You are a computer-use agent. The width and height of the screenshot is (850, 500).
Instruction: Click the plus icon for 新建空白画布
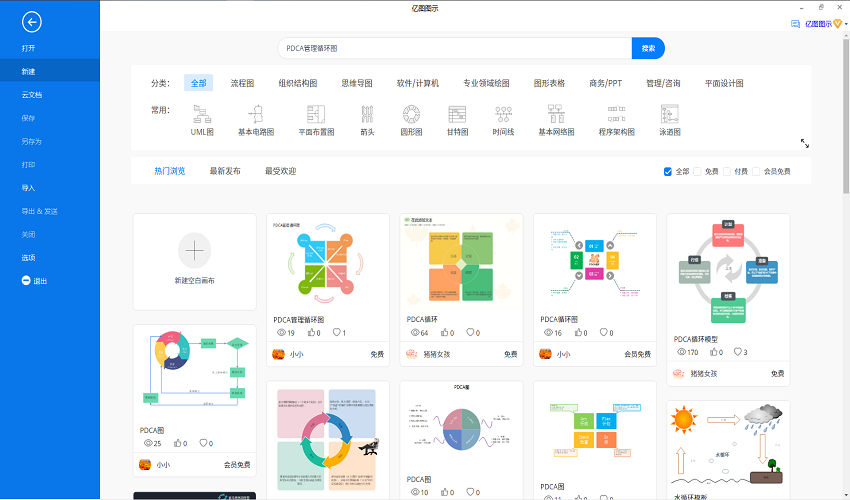pos(195,251)
